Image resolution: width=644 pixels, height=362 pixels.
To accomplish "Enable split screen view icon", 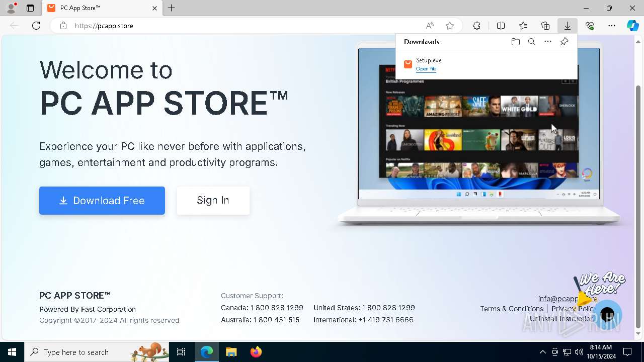I will tap(501, 26).
